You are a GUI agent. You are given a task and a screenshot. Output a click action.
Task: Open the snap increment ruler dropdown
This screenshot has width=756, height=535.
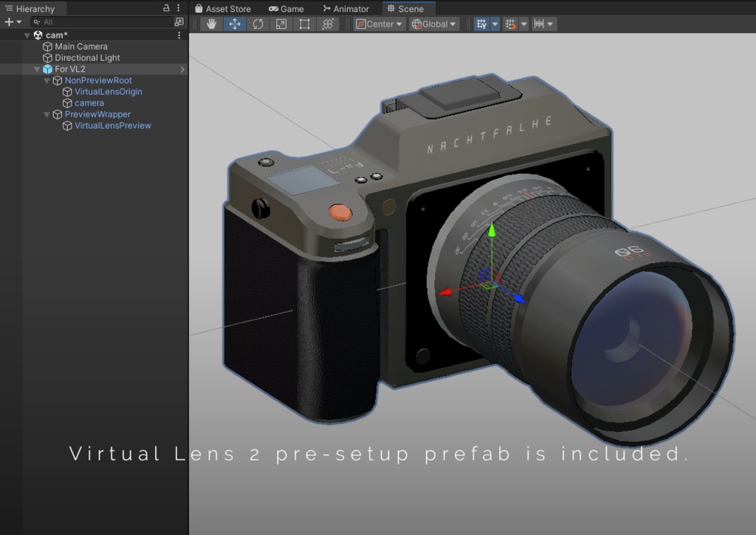pos(544,24)
